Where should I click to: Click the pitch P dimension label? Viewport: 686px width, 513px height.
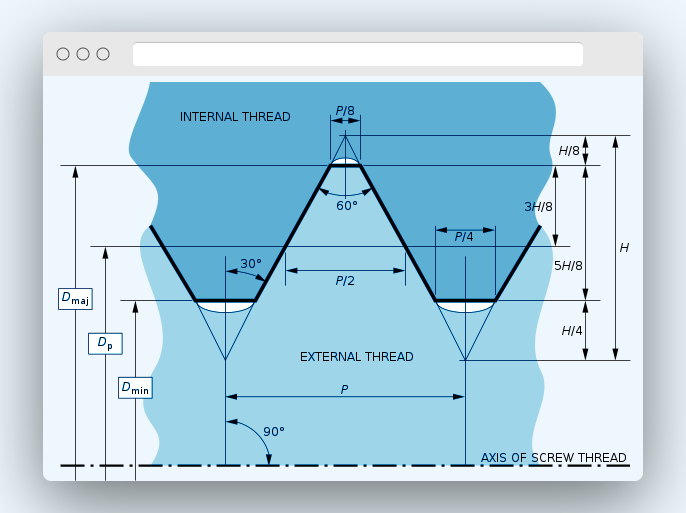tap(344, 389)
